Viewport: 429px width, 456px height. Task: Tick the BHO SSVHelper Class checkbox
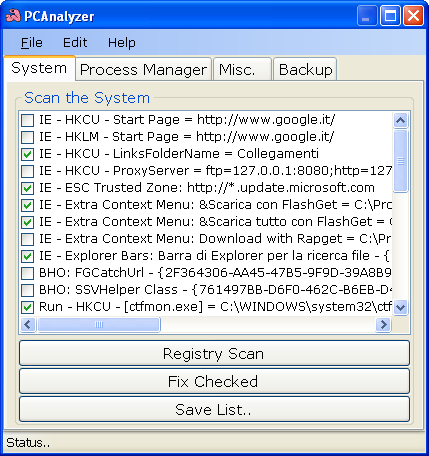pos(27,290)
